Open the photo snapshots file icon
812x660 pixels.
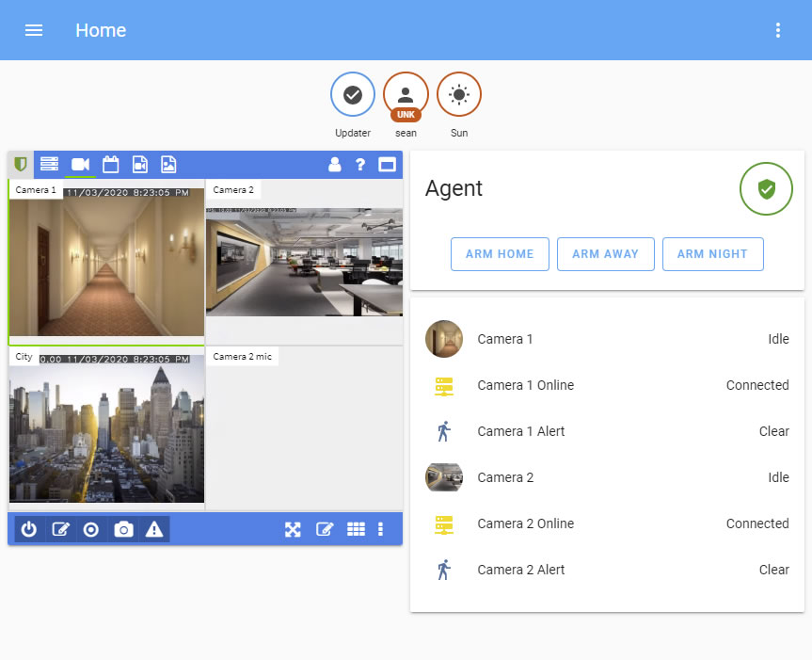(168, 165)
